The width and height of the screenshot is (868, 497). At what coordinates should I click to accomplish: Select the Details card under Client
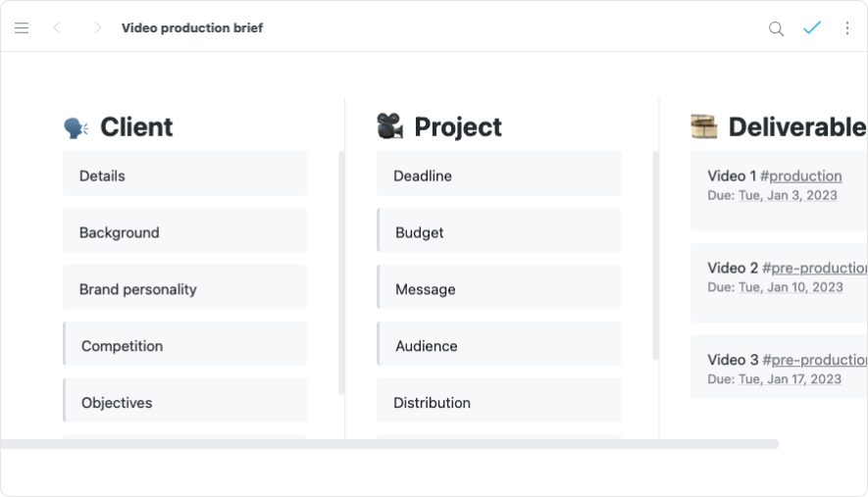[x=184, y=176]
